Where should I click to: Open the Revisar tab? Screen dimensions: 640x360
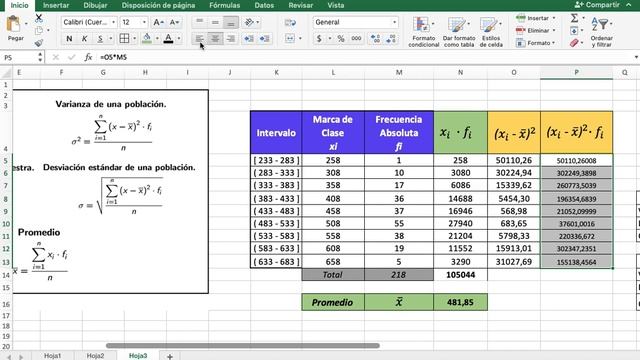(300, 5)
